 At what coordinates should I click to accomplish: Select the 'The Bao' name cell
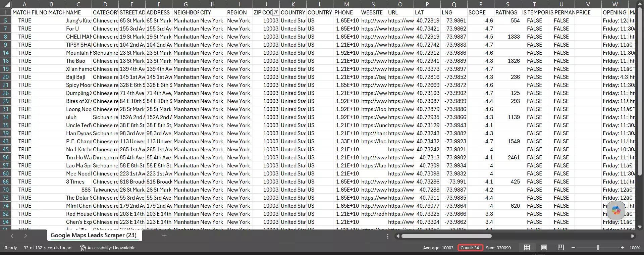tap(78, 61)
